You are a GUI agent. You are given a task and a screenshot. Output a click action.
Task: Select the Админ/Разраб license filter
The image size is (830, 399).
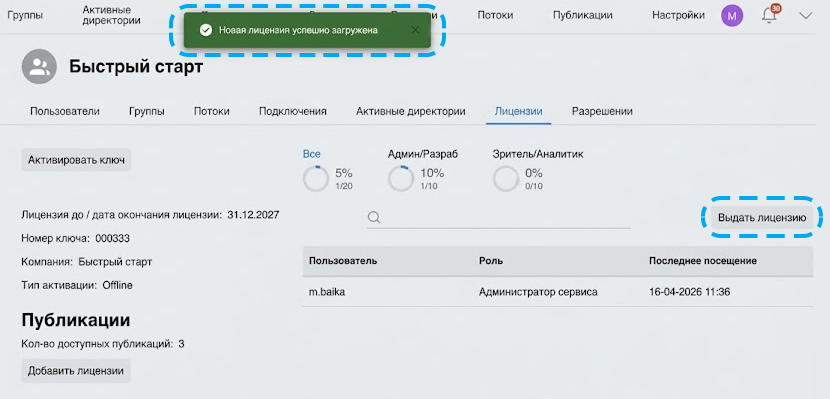(422, 154)
